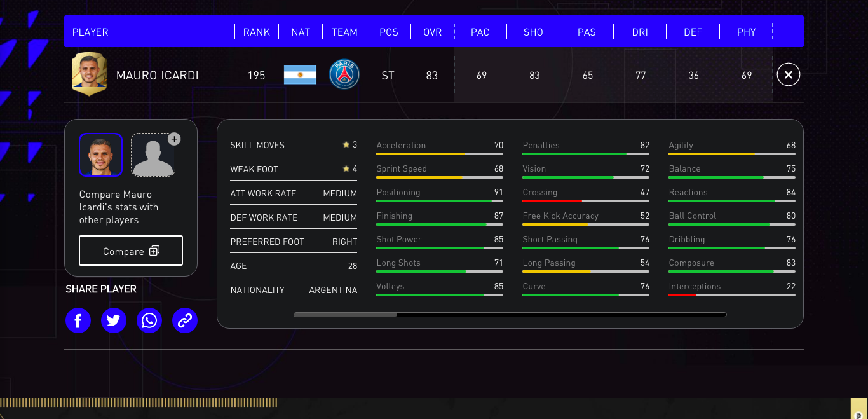This screenshot has width=868, height=419.
Task: Click the Crossing stat bar
Action: coord(586,201)
